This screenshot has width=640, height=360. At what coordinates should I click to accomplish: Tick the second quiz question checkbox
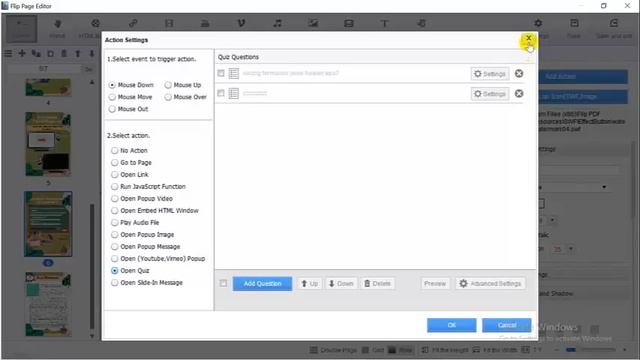tap(221, 93)
